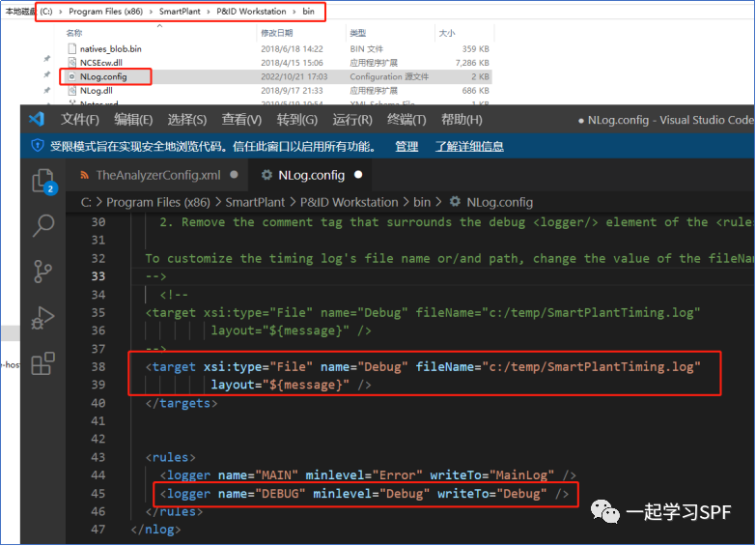Click Program Files (x86) in editor breadcrumb
Screen dimensions: 756x546
[158, 202]
